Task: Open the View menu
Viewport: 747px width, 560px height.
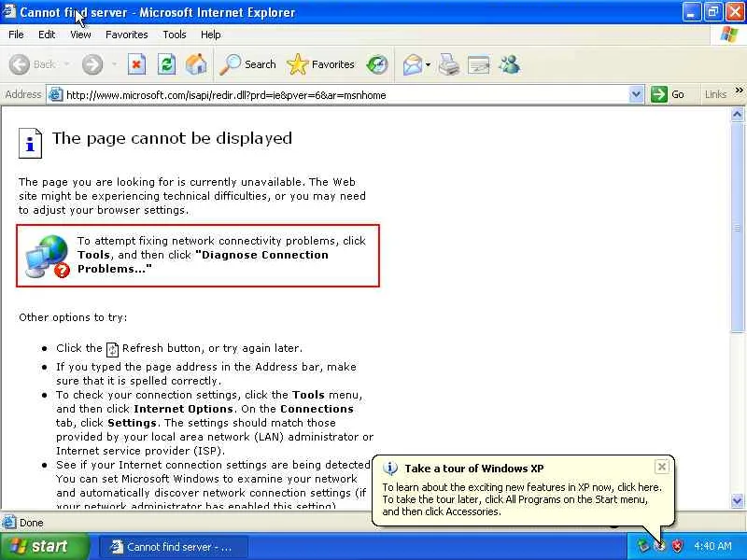Action: (x=80, y=35)
